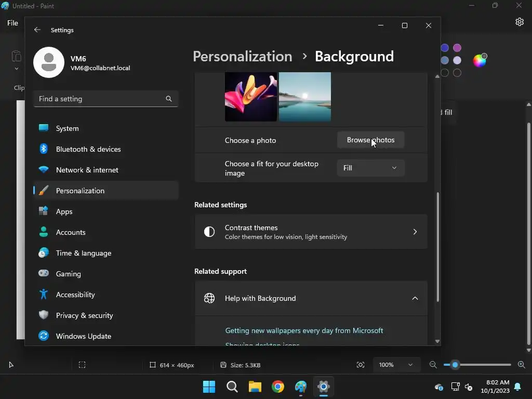Image resolution: width=532 pixels, height=399 pixels.
Task: Click the search magnifier in Find a setting
Action: point(169,99)
